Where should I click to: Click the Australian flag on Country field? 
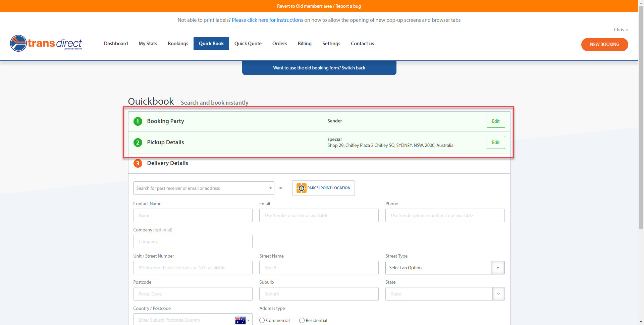click(240, 320)
